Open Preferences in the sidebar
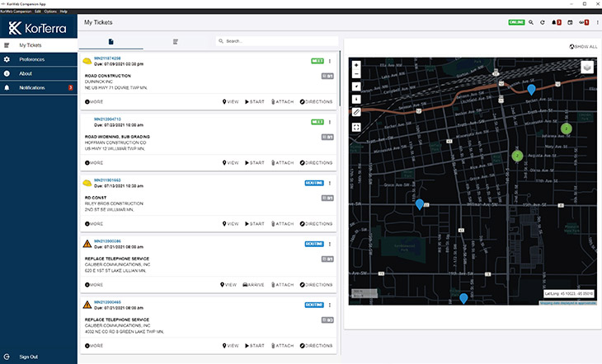Viewport: 602px width, 364px height. pos(39,59)
